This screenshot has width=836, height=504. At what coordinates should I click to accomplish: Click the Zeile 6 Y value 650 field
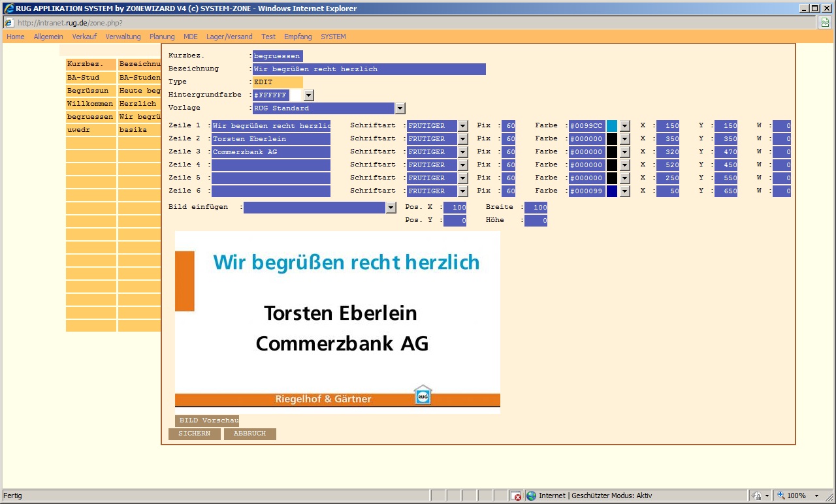click(726, 191)
